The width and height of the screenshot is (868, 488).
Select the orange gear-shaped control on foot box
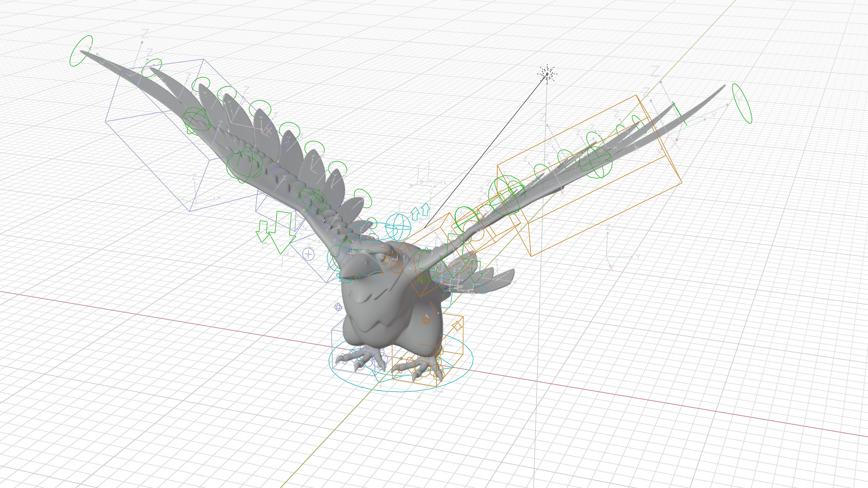click(x=457, y=325)
